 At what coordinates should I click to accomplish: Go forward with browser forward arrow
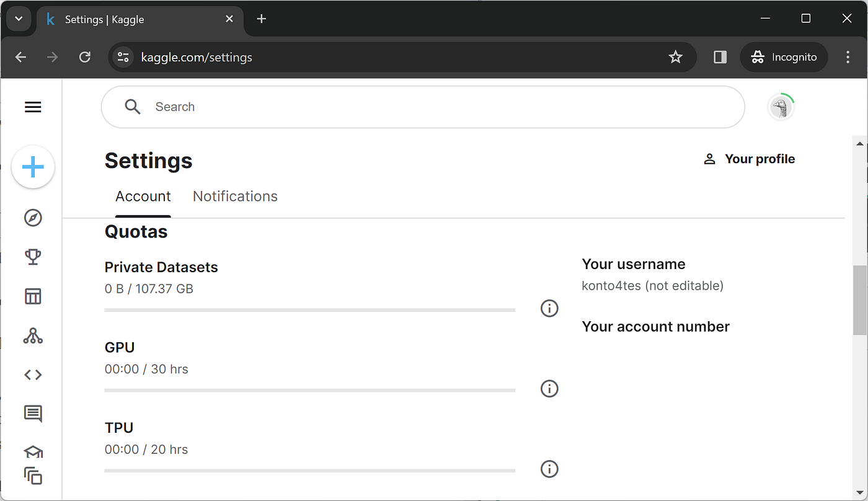(53, 57)
